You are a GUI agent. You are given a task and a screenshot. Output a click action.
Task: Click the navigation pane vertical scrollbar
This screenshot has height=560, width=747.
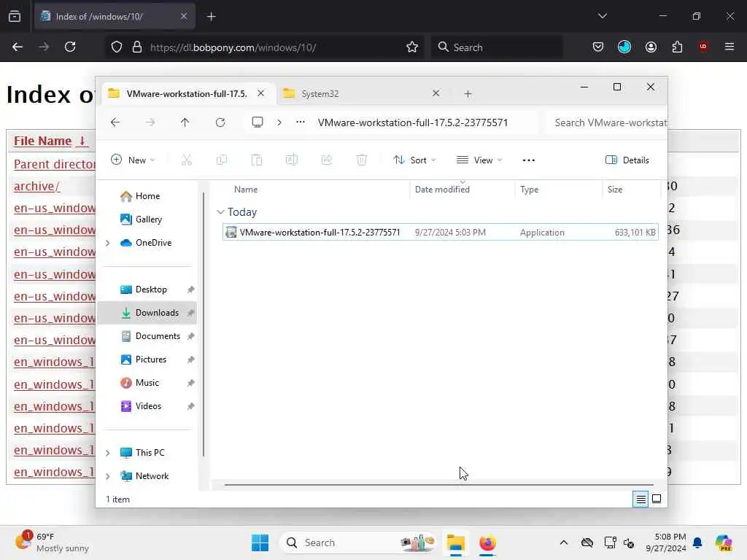(x=204, y=324)
